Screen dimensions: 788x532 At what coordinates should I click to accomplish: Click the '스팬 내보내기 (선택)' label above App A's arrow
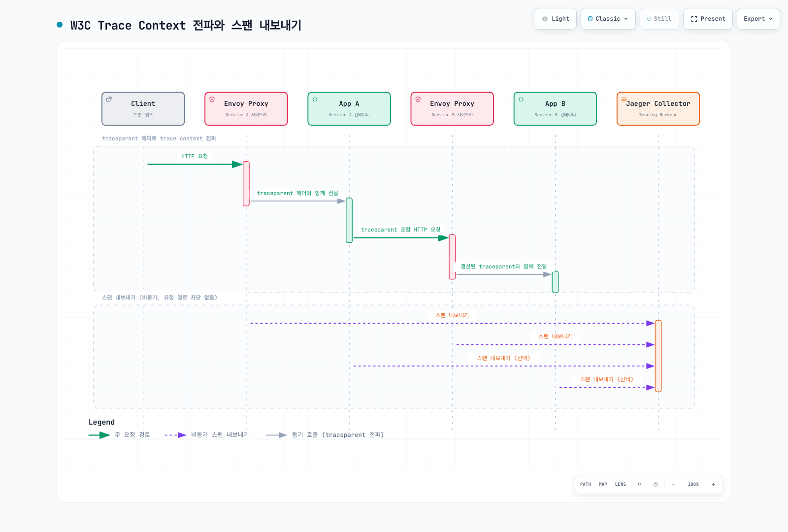pyautogui.click(x=503, y=358)
